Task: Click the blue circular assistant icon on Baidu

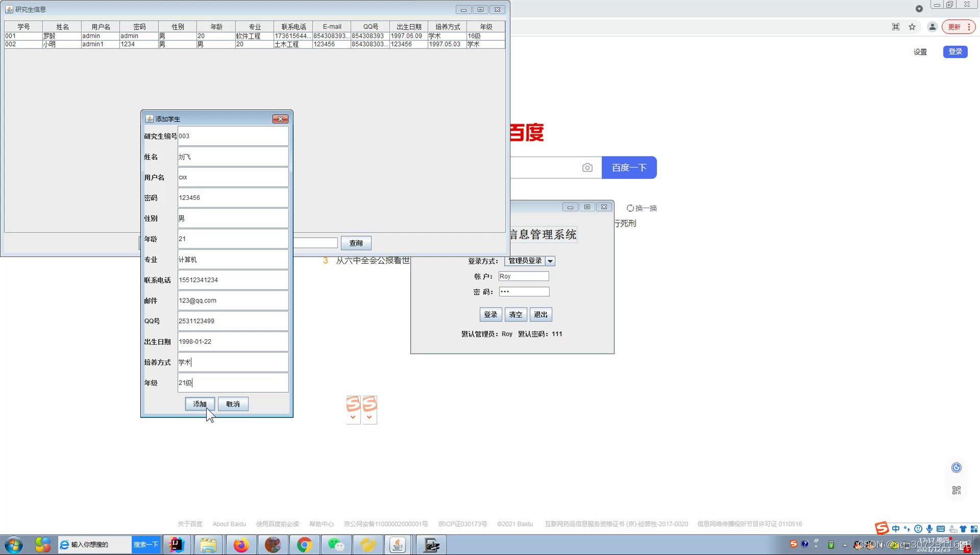Action: point(957,468)
